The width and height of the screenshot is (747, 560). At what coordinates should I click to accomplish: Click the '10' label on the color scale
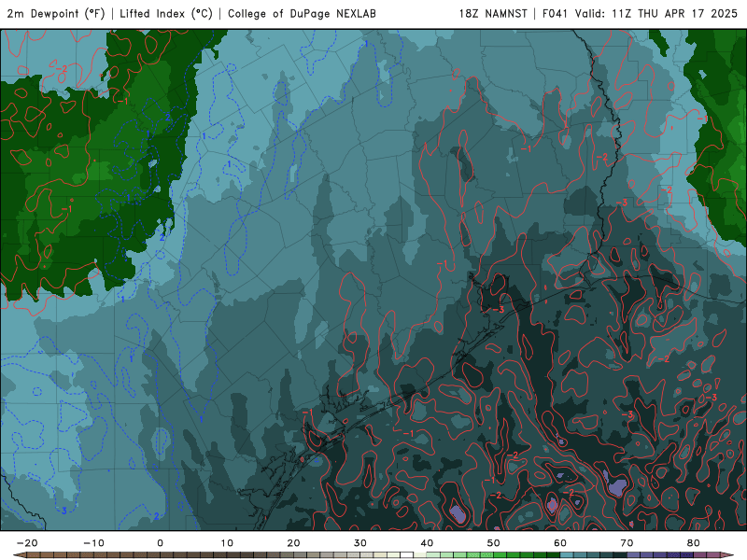click(227, 543)
